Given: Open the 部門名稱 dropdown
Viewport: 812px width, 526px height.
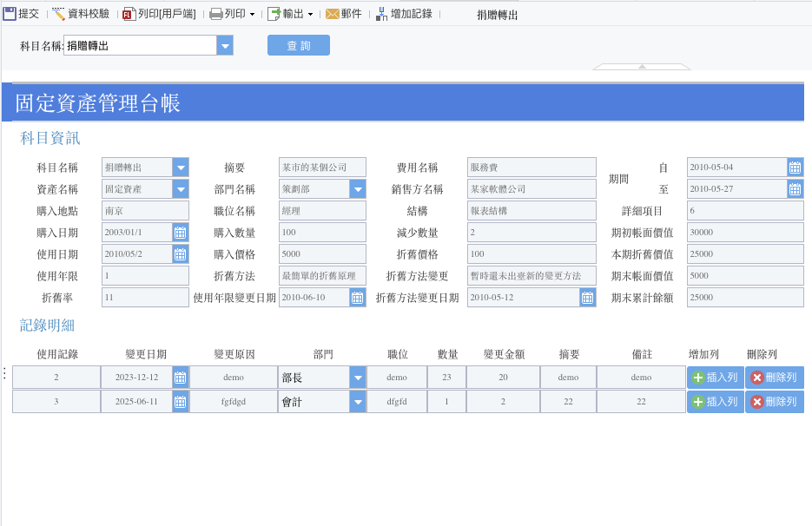Looking at the screenshot, I should [x=358, y=189].
